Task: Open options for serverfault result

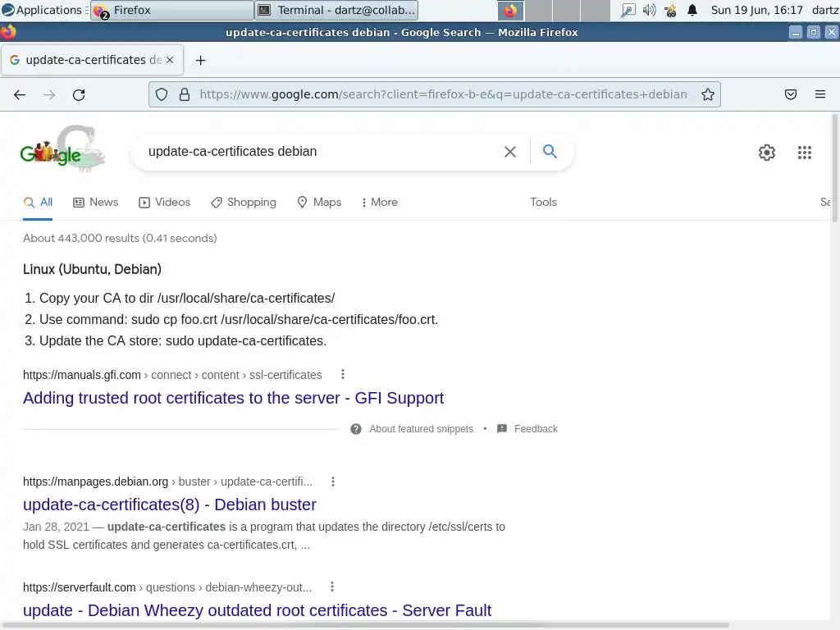Action: click(332, 587)
